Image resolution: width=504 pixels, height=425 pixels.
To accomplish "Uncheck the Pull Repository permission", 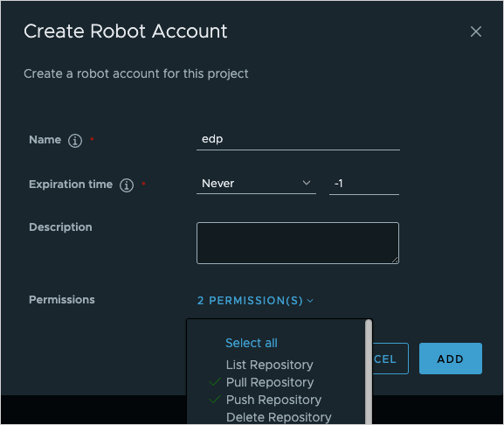I will click(x=270, y=382).
